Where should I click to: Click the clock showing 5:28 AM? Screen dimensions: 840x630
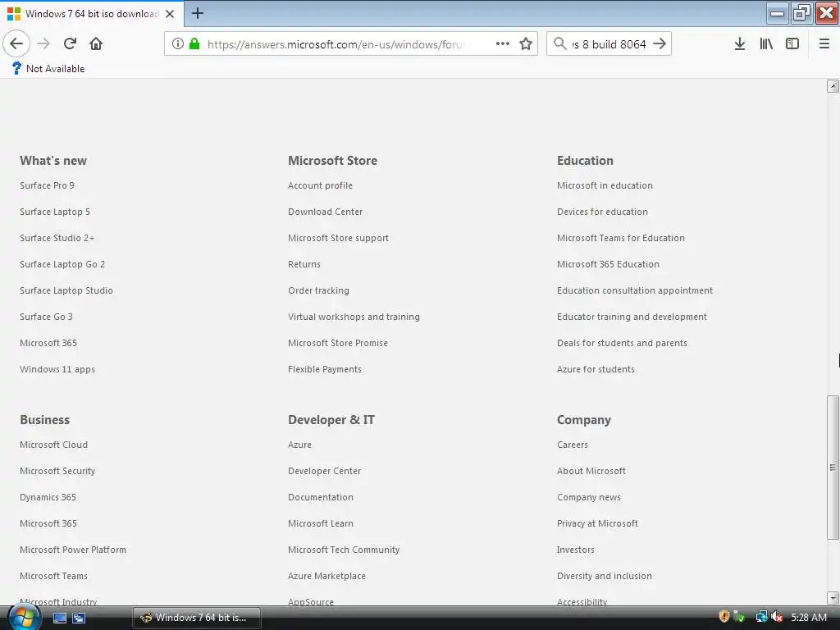pyautogui.click(x=808, y=617)
